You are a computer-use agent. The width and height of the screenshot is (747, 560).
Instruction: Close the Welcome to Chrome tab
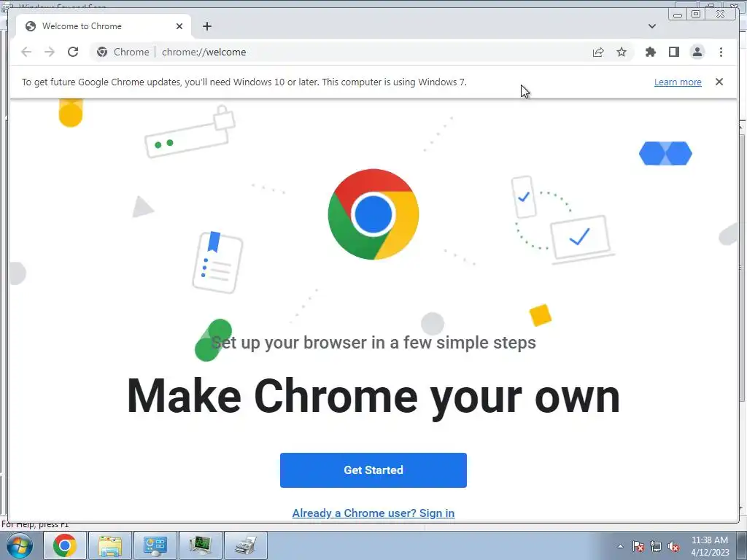click(x=179, y=26)
